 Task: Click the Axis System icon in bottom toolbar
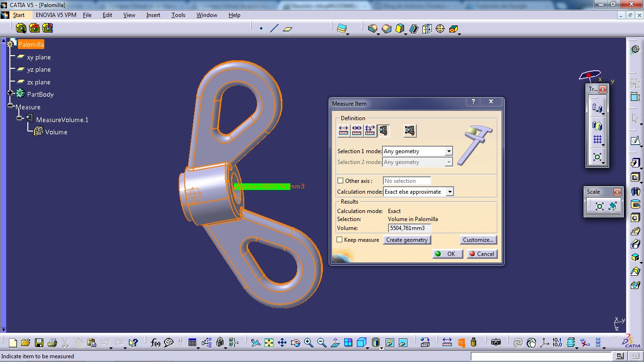pyautogui.click(x=545, y=343)
